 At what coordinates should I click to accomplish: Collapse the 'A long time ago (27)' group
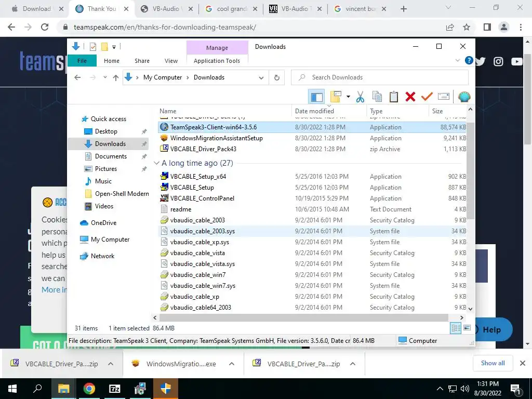(x=156, y=163)
